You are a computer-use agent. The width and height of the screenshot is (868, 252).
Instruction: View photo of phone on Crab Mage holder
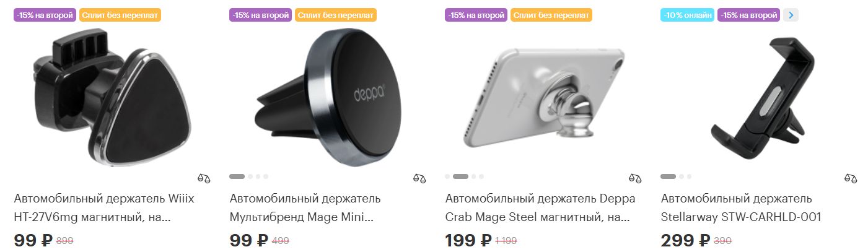pyautogui.click(x=543, y=98)
